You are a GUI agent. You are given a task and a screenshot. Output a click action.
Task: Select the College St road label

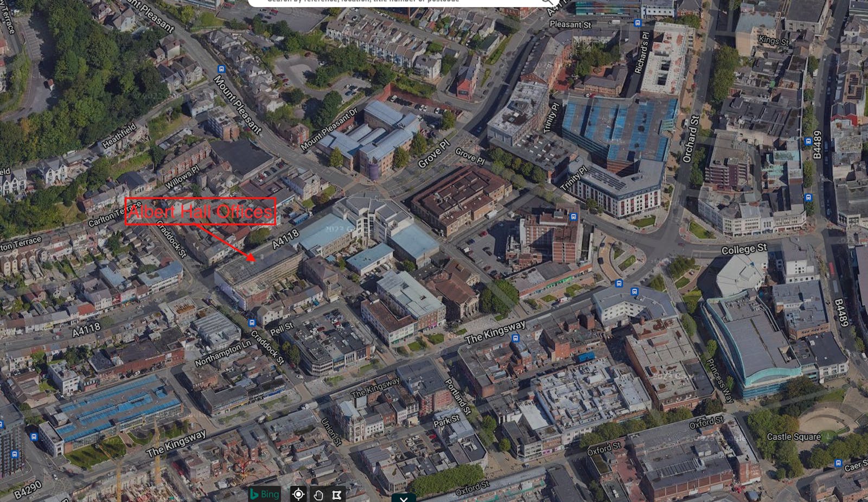click(x=744, y=249)
